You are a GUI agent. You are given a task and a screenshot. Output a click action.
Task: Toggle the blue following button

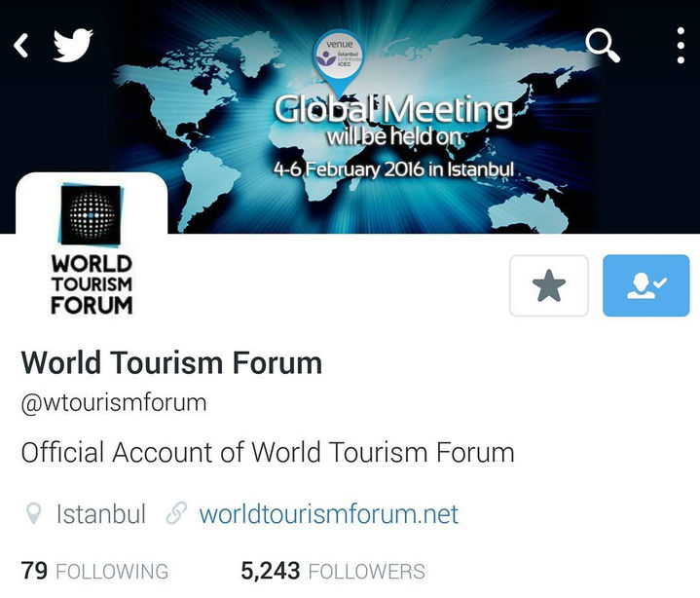(x=646, y=285)
